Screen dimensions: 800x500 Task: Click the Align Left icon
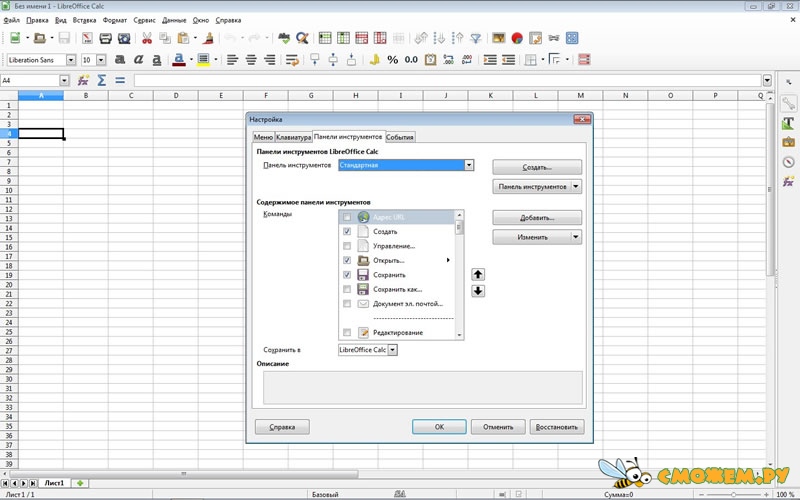pyautogui.click(x=232, y=60)
